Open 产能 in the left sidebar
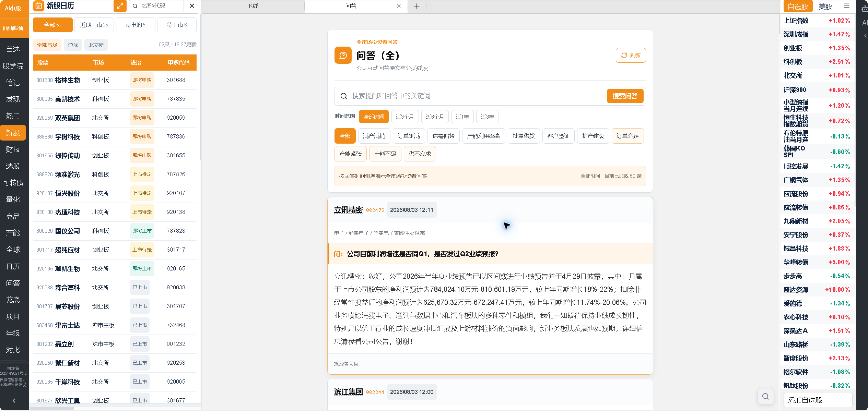The width and height of the screenshot is (868, 411). [13, 233]
